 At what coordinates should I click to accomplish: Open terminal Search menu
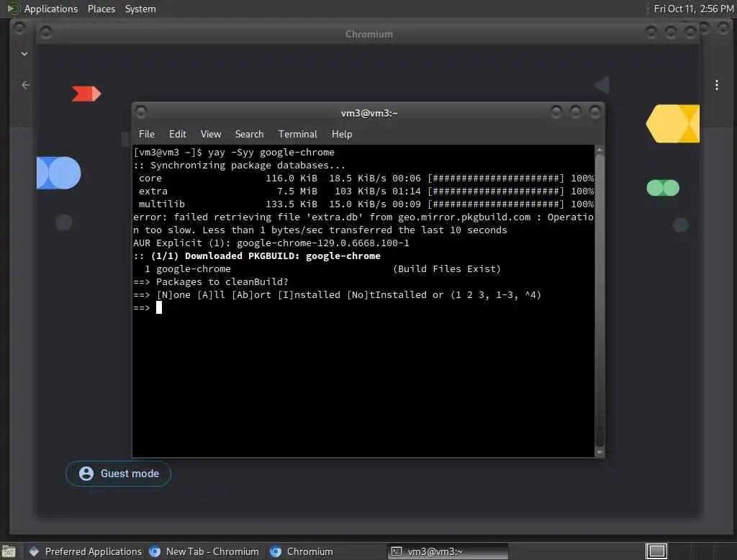249,134
